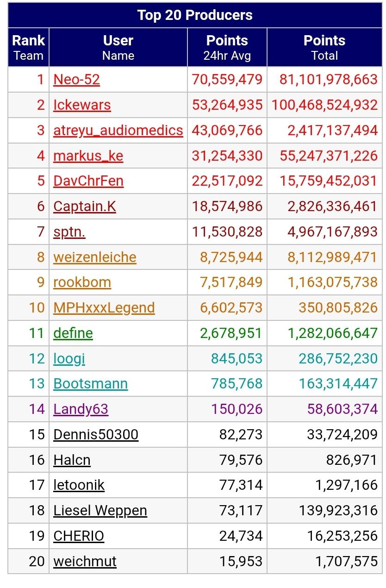Open DavChrFen producer link
Image resolution: width=386 pixels, height=588 pixels.
click(88, 181)
